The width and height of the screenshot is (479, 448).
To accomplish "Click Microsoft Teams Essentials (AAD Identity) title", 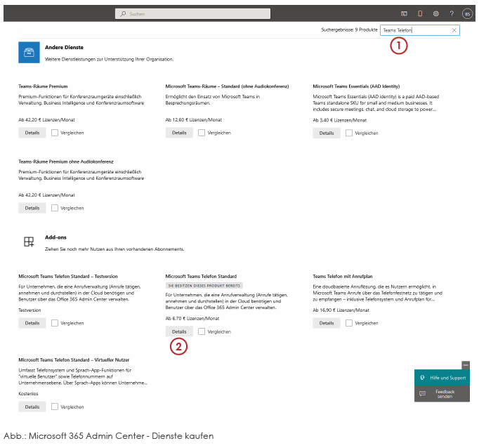I will (x=356, y=86).
